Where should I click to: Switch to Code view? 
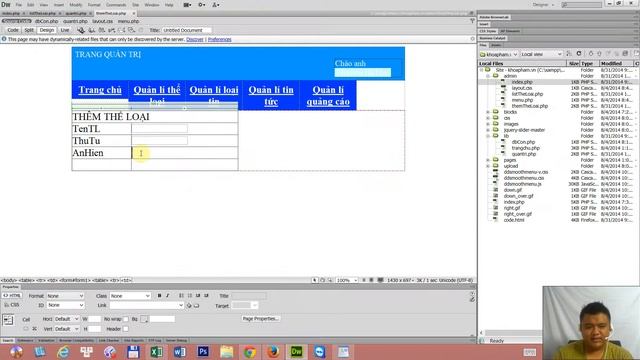13,30
